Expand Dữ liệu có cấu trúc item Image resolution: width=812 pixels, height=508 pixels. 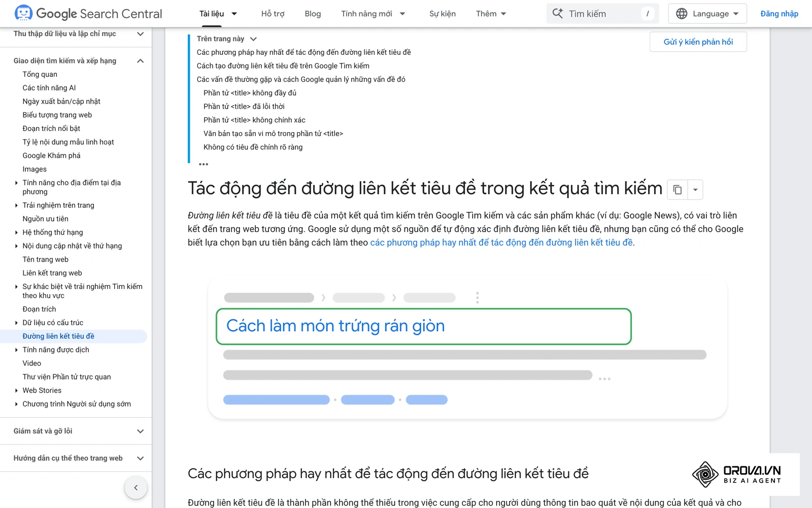click(16, 323)
